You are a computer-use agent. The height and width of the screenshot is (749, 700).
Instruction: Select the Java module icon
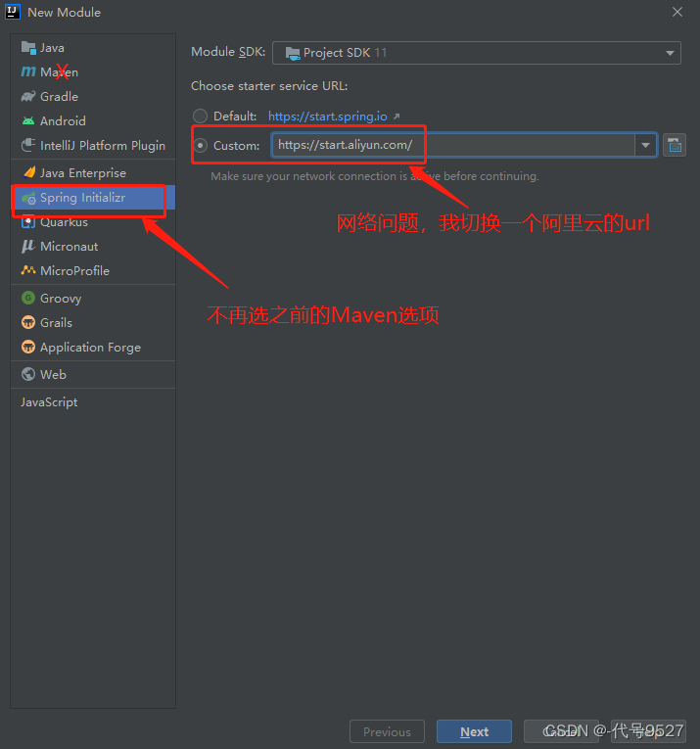[28, 48]
